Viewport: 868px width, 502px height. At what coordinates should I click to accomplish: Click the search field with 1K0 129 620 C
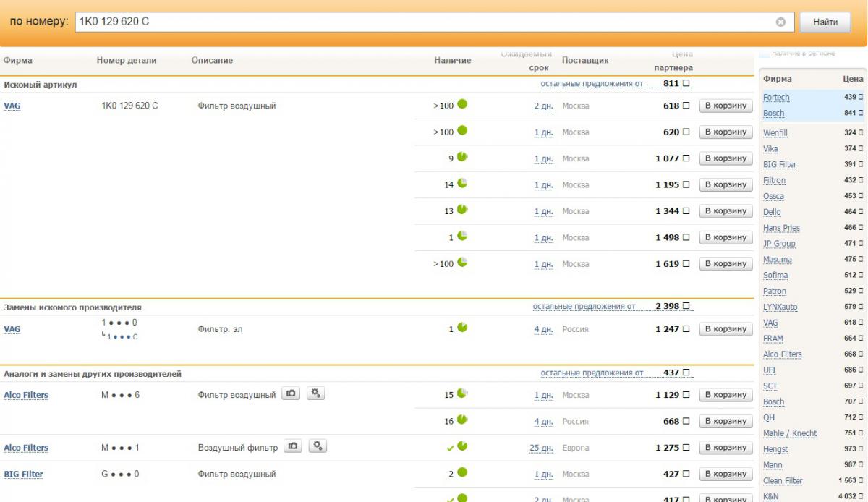coord(434,22)
